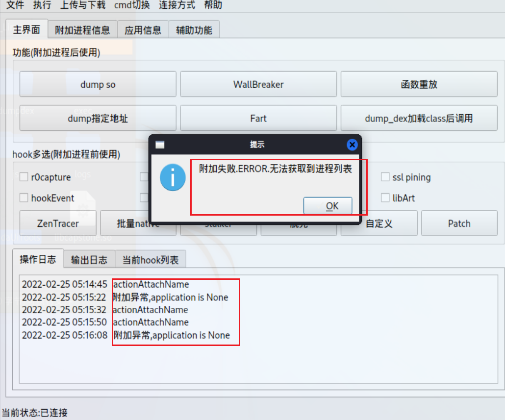The height and width of the screenshot is (420, 505).
Task: Launch WallBreaker
Action: (x=258, y=84)
